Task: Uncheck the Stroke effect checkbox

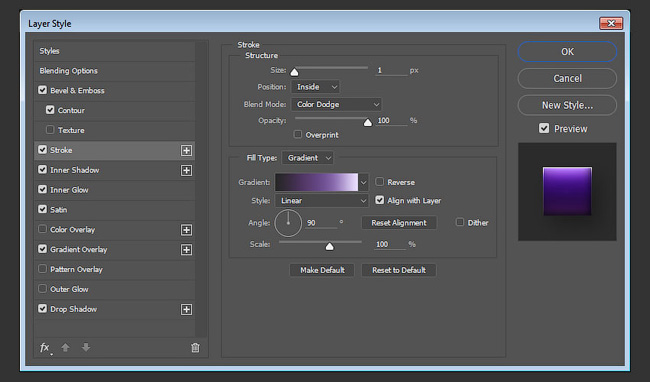Action: pos(42,150)
